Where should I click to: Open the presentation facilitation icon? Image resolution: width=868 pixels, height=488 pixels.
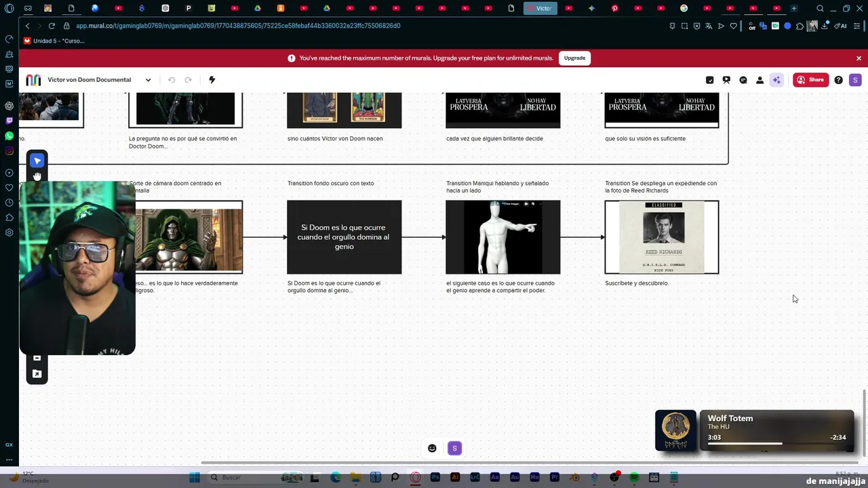pyautogui.click(x=726, y=80)
